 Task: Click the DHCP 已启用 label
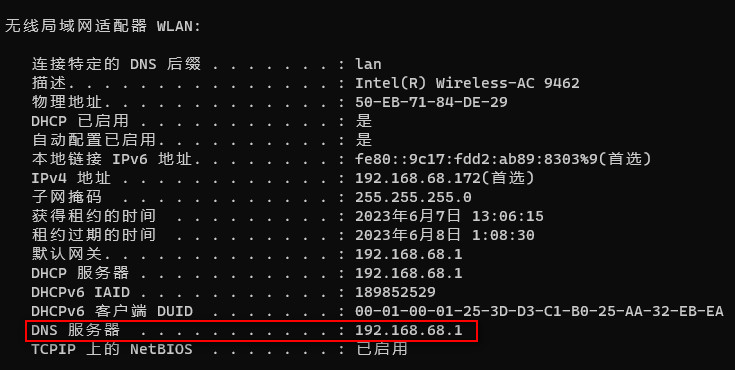pyautogui.click(x=80, y=121)
